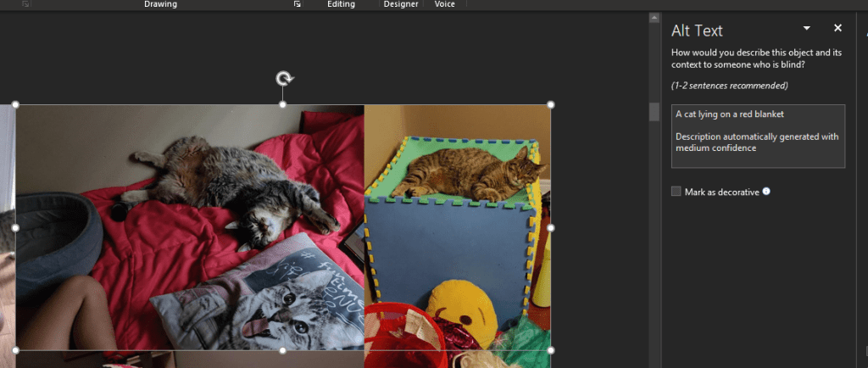
Task: Click the info icon beside Mark as decorative
Action: tap(766, 192)
